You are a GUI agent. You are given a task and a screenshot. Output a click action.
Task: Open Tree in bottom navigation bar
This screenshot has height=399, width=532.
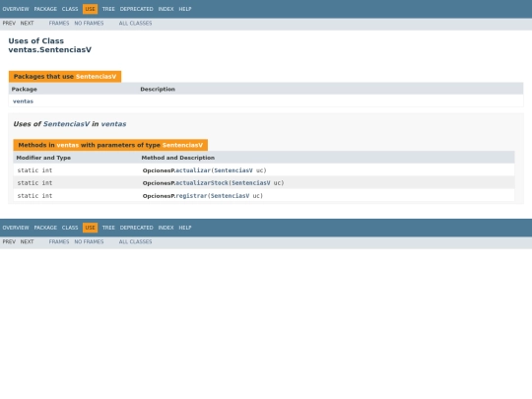pyautogui.click(x=108, y=228)
